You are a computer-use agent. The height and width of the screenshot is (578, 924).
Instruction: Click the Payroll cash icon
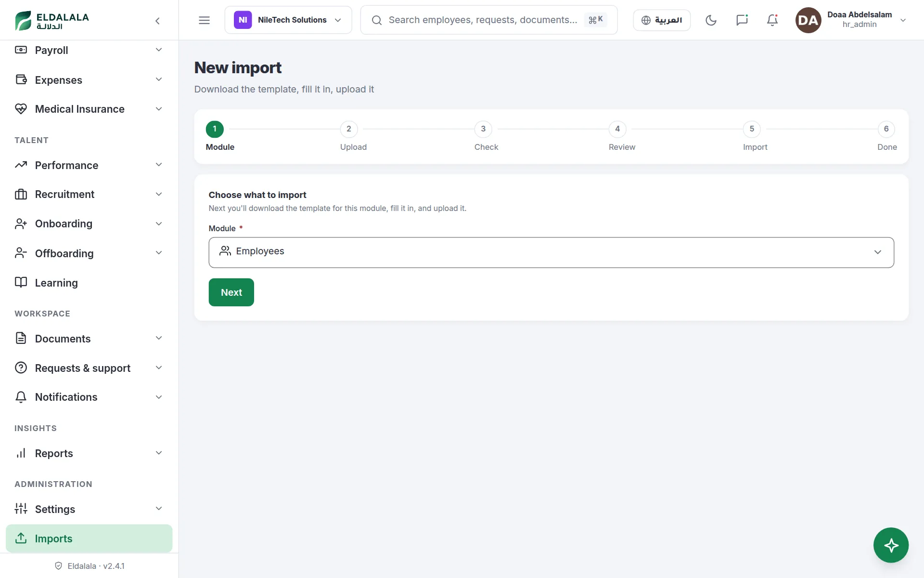[21, 50]
